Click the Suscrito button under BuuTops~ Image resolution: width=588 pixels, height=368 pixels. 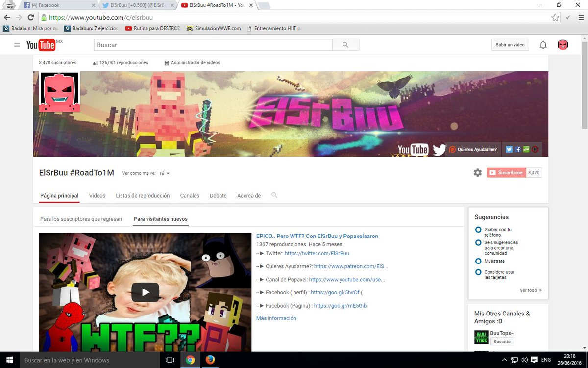(502, 342)
